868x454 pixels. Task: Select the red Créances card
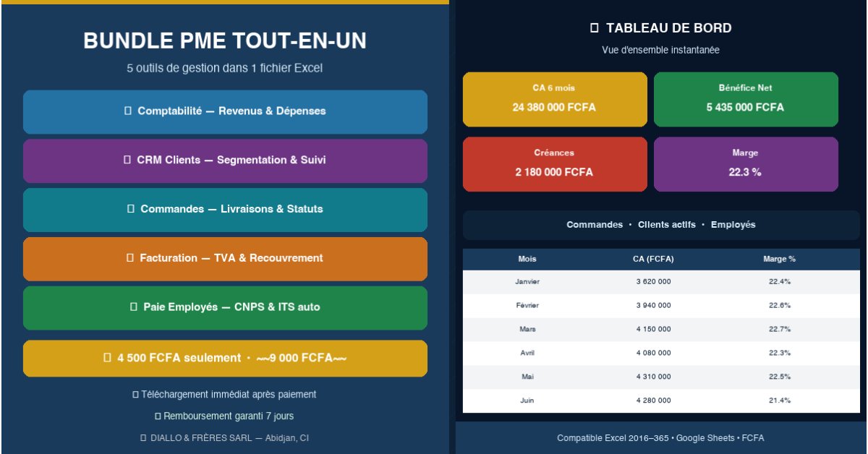555,164
